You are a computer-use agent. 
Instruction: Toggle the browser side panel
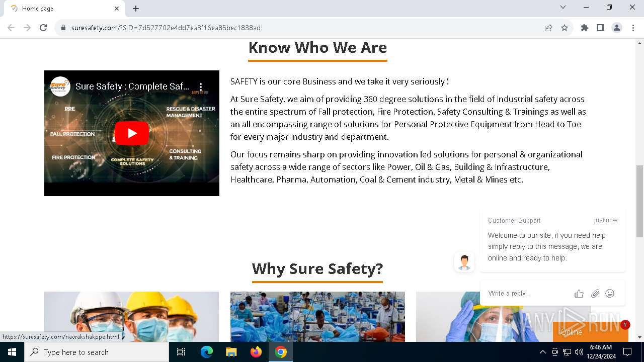601,28
